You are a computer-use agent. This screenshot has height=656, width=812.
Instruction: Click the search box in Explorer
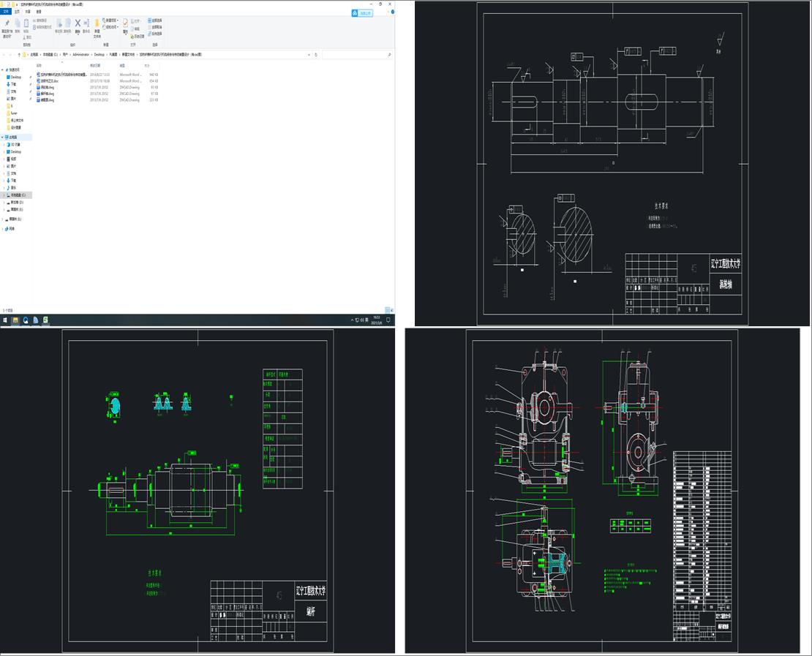click(x=355, y=54)
